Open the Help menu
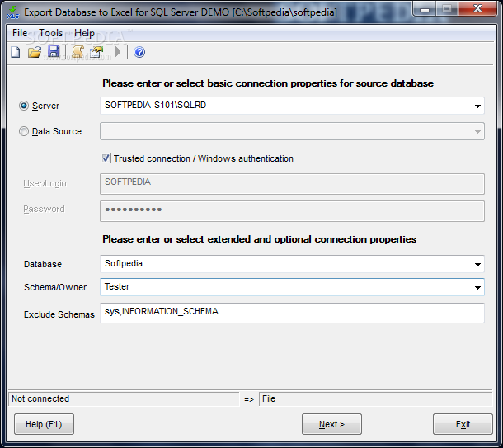Screen dimensions: 503x448 click(x=84, y=33)
